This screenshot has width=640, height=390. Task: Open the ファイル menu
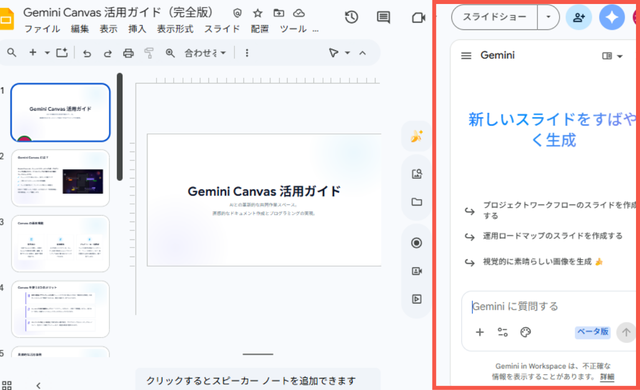[42, 29]
